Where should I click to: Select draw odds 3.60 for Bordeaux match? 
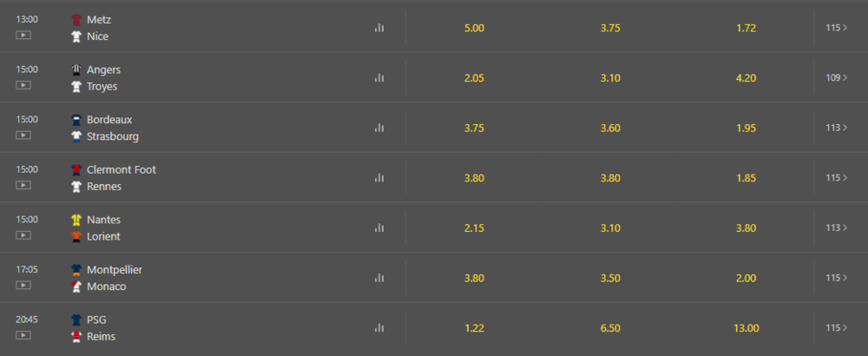[x=610, y=128]
